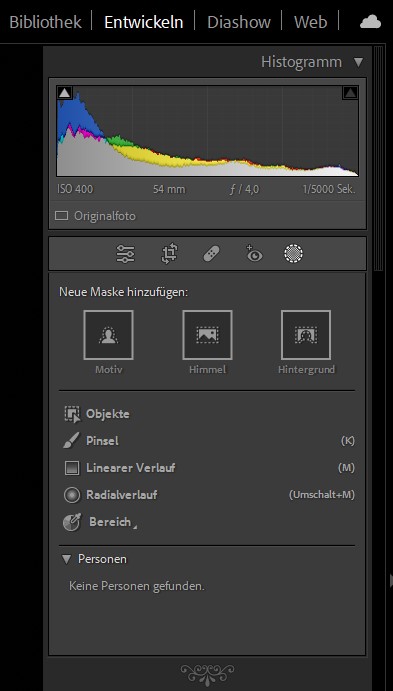Open the Bereich range mask dropdown
393x691 pixels.
pos(100,522)
